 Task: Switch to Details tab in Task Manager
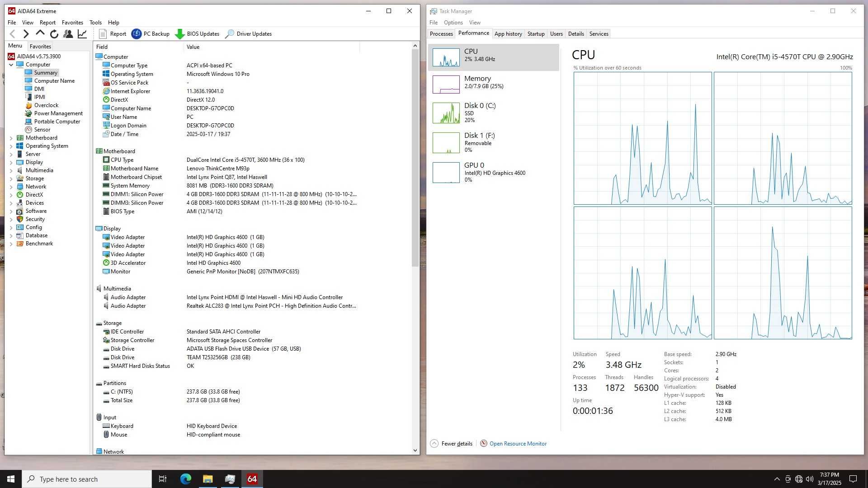click(x=576, y=34)
